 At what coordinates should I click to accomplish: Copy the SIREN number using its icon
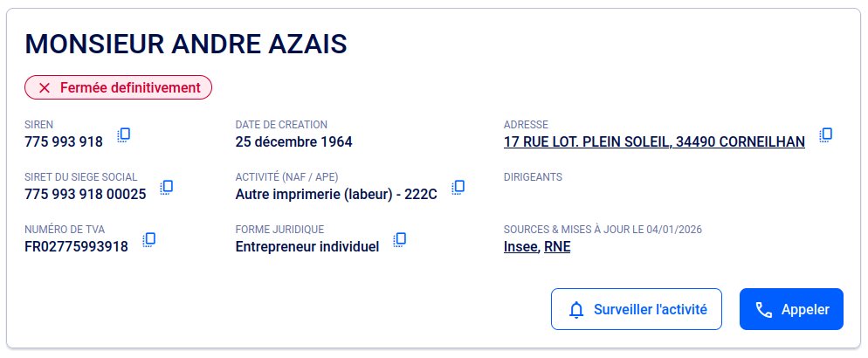point(124,134)
